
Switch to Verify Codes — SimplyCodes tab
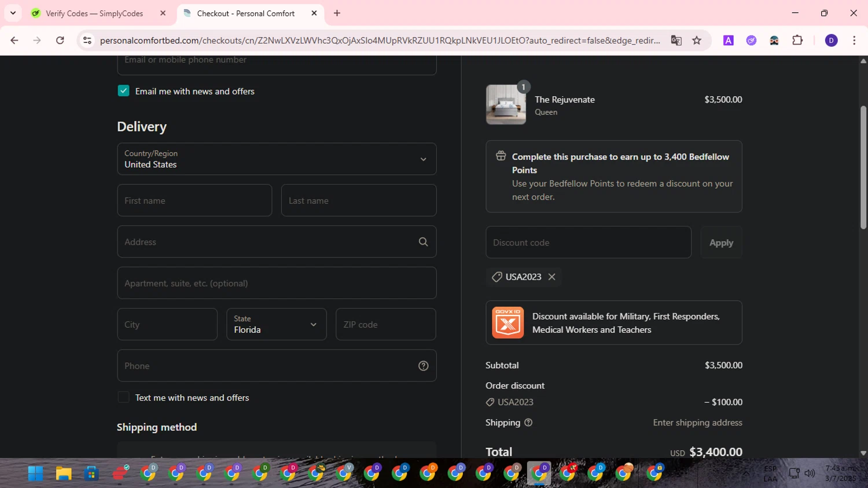pyautogui.click(x=94, y=13)
